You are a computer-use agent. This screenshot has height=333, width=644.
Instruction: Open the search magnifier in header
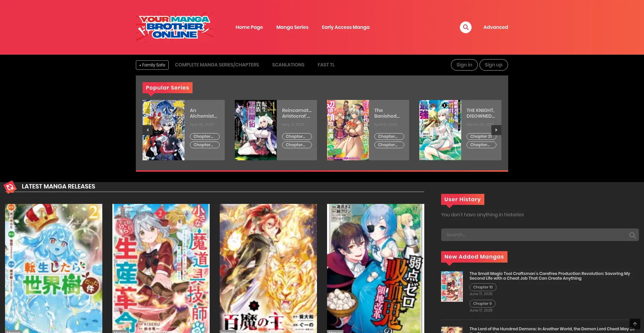pyautogui.click(x=466, y=27)
